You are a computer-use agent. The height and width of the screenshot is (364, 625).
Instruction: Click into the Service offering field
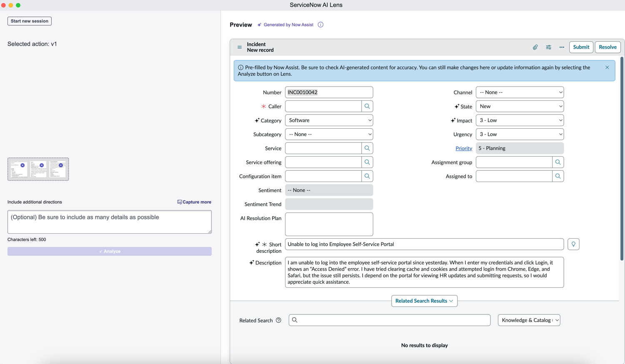click(x=323, y=162)
